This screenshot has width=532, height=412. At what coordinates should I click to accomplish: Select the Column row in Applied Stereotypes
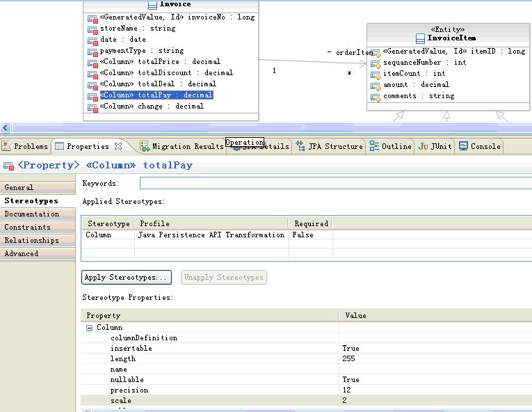307,235
